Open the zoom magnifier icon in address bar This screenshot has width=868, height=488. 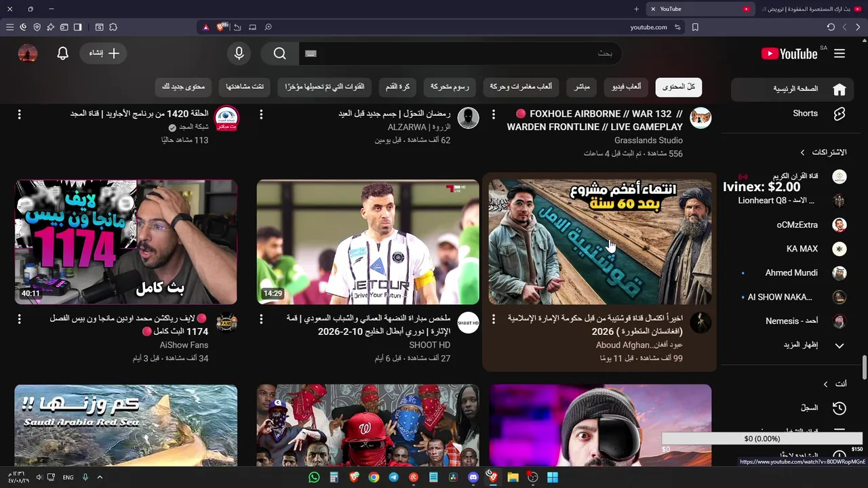point(268,27)
